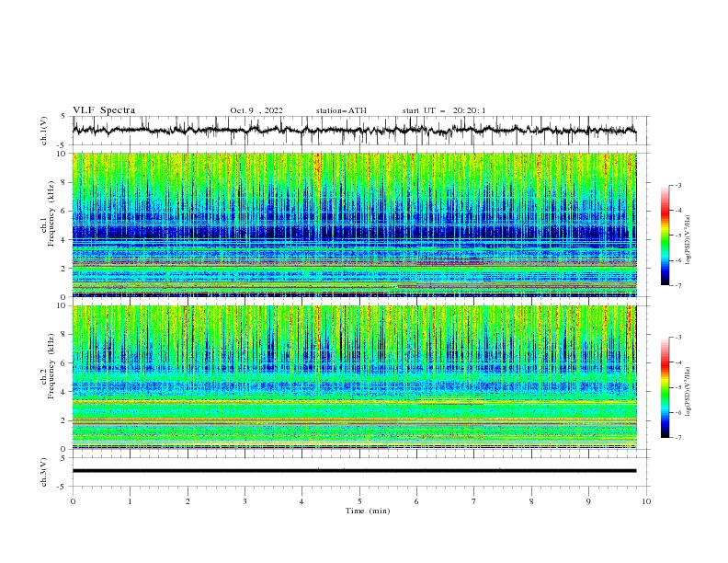Viewport: 728px width, 563px height.
Task: Click the "10" label on the time axis
Action: 646,501
